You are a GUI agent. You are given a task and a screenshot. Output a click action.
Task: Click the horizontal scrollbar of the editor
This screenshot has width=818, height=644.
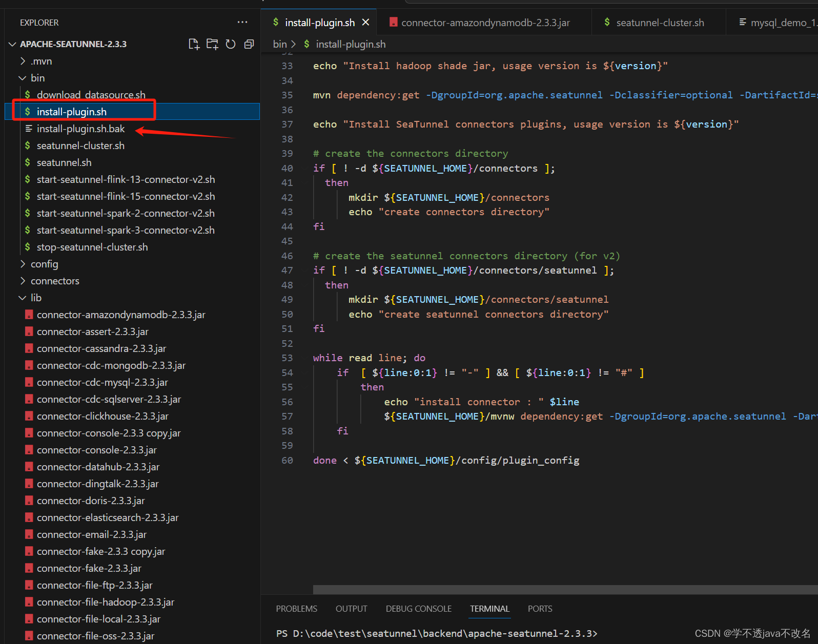coord(564,590)
